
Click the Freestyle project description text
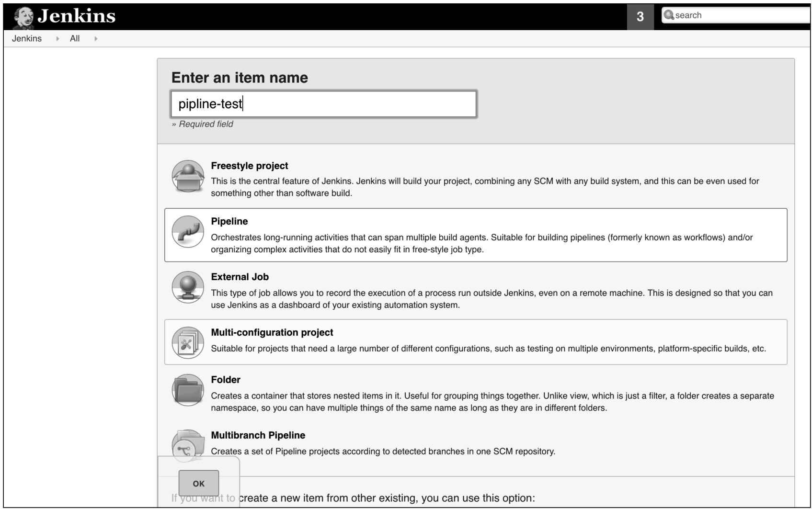[x=485, y=187]
